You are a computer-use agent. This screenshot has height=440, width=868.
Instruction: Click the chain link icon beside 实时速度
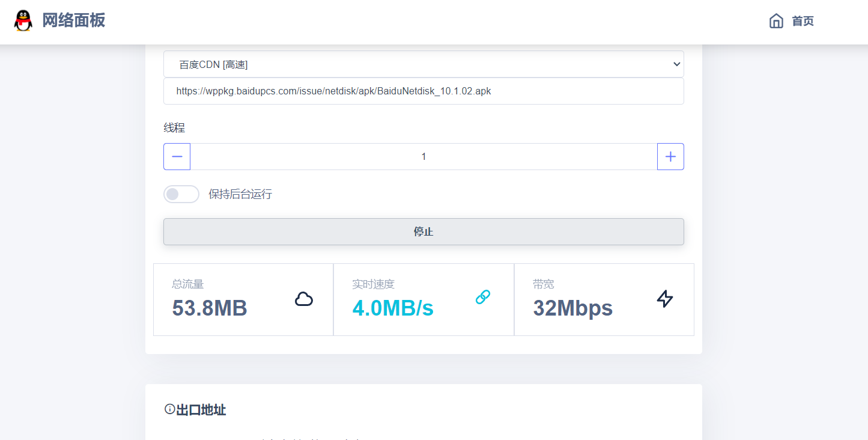coord(483,296)
